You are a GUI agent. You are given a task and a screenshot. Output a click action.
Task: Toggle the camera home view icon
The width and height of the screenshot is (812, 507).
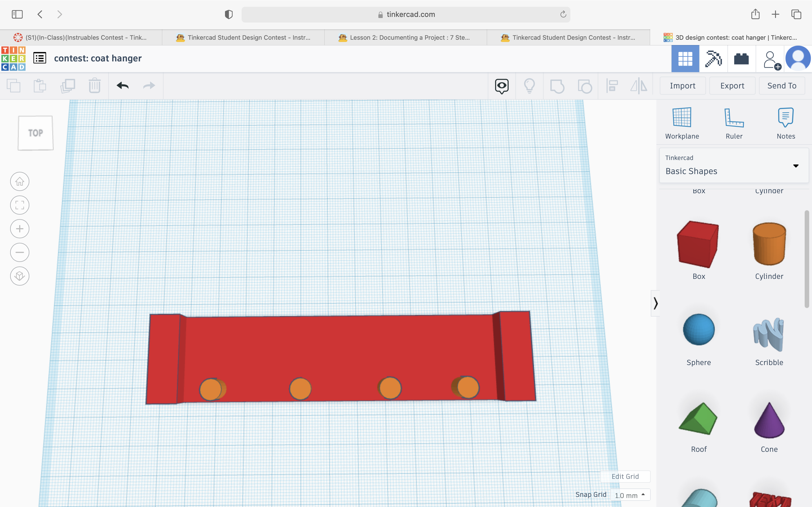19,181
